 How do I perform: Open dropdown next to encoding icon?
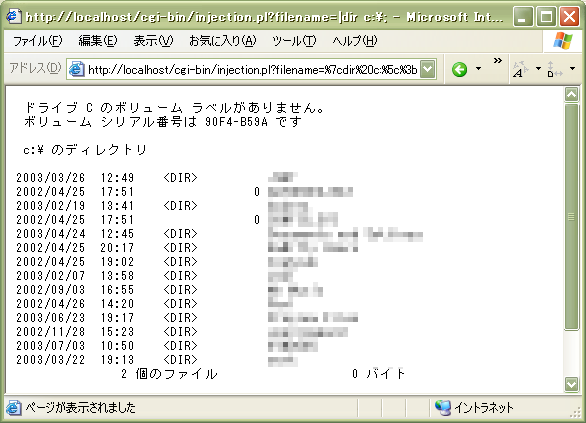coord(572,68)
